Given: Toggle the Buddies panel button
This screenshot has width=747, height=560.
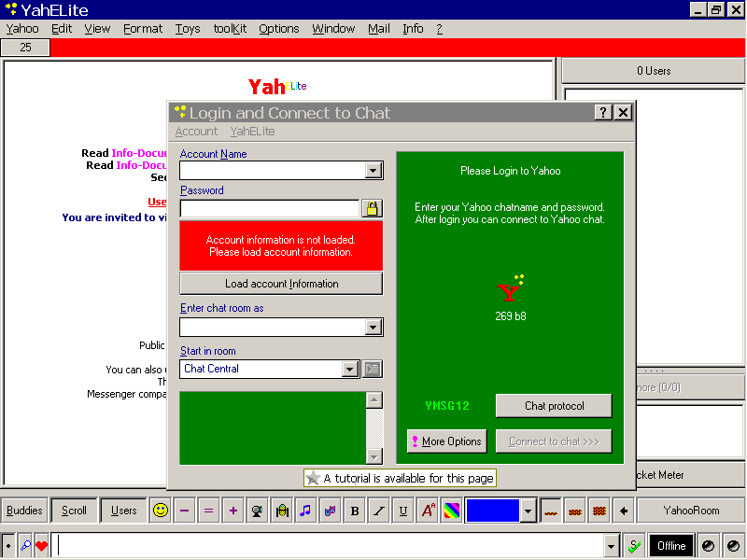Looking at the screenshot, I should pyautogui.click(x=25, y=511).
